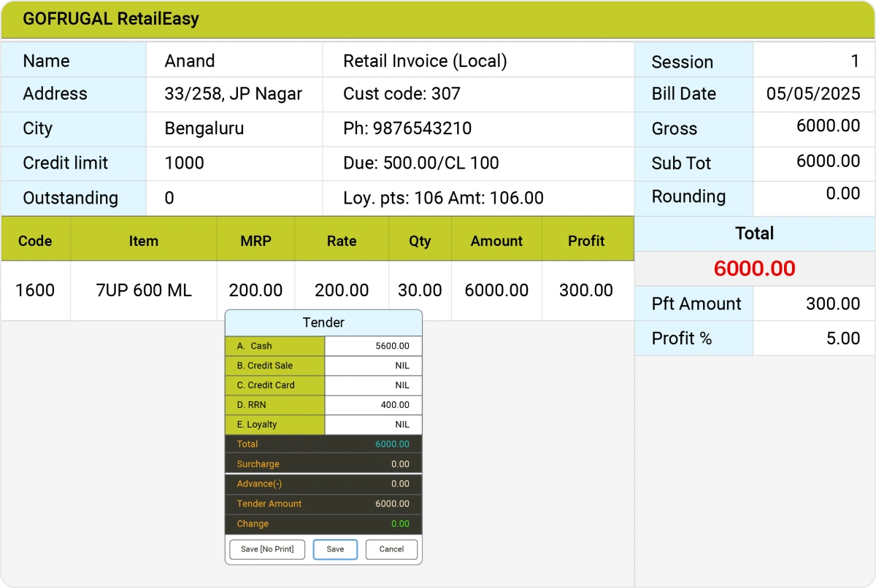Edit the RRN amount field showing 400.00

pos(373,405)
